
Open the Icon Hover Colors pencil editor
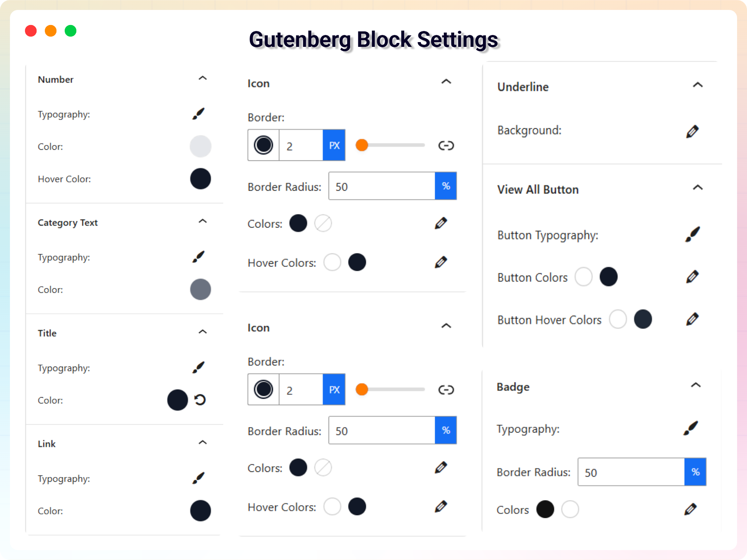(x=441, y=262)
